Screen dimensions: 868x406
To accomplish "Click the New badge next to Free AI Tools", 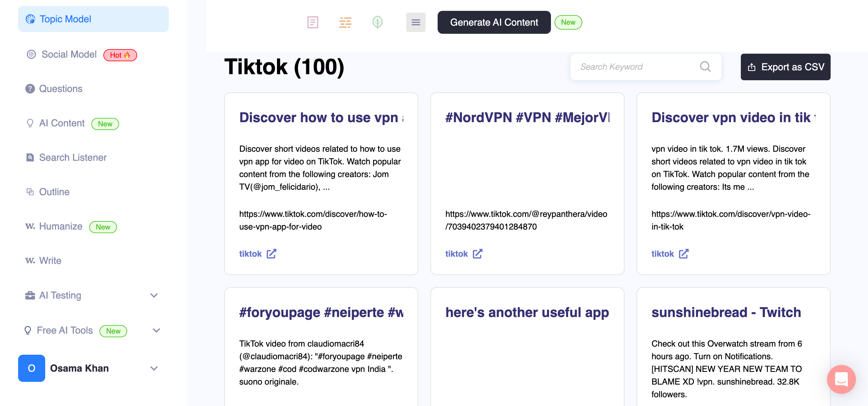I will (x=113, y=331).
